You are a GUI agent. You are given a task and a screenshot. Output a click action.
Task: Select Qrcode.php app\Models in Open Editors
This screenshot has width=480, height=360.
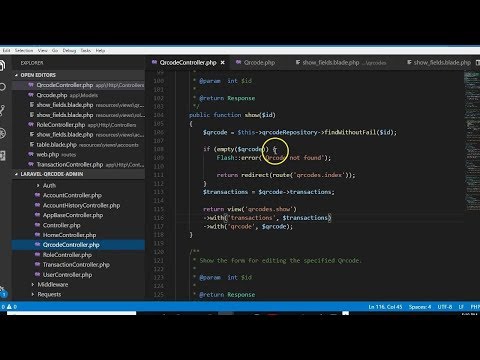point(78,95)
